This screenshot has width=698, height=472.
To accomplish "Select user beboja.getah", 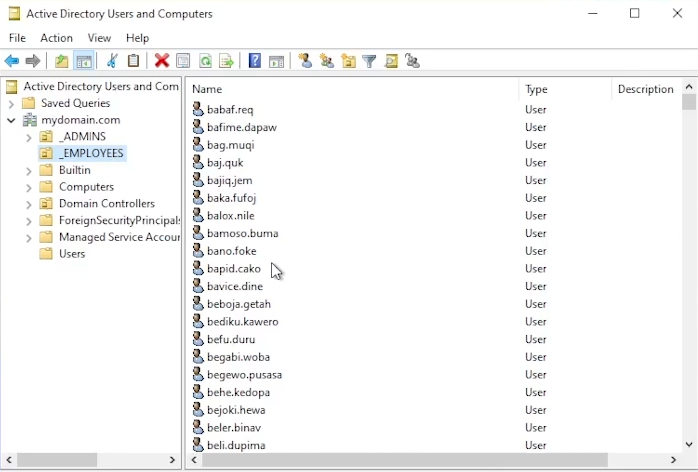I will (239, 304).
